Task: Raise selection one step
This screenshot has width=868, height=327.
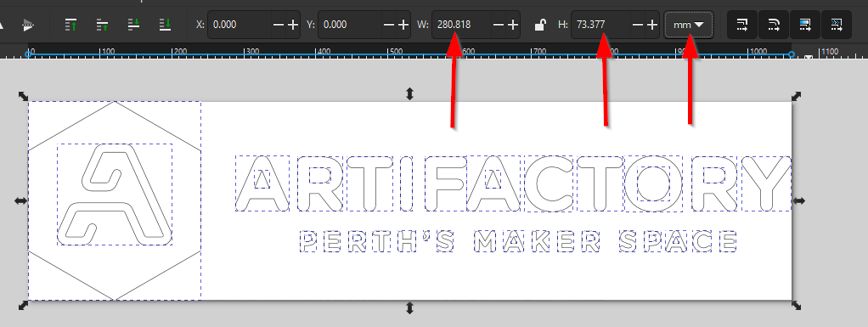Action: tap(103, 25)
